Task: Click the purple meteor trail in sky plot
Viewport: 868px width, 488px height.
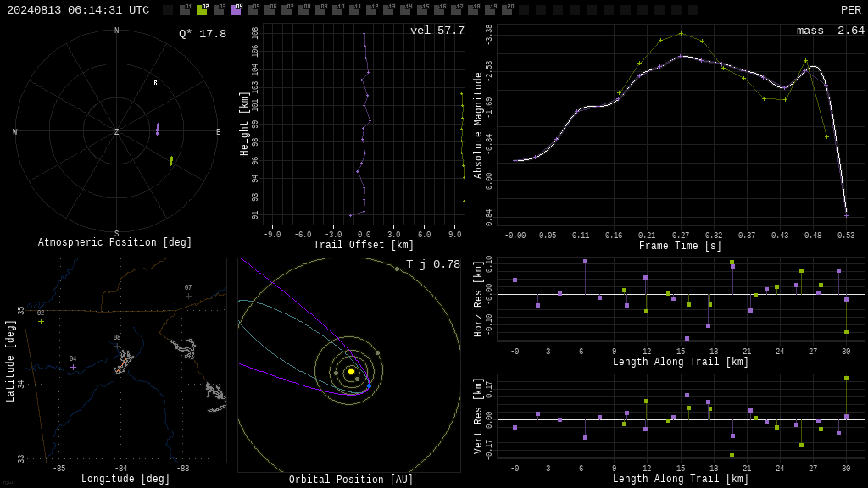Action: (x=158, y=129)
